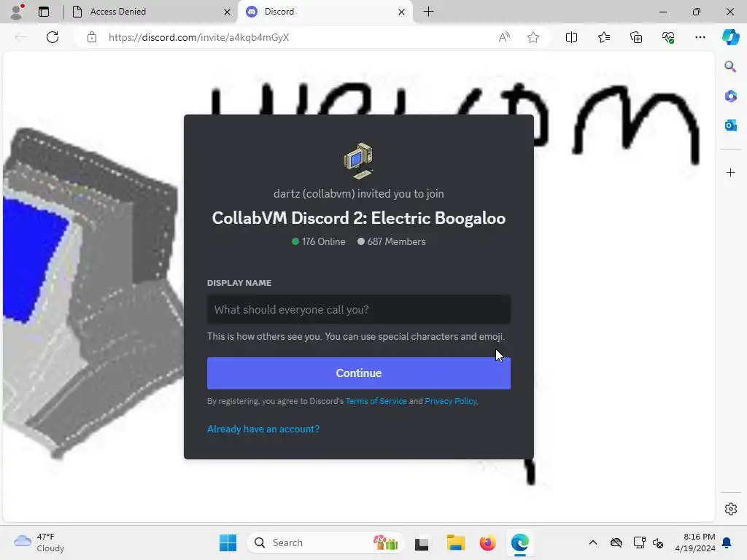Open sidebar Search icon
Image resolution: width=747 pixels, height=560 pixels.
(x=730, y=66)
